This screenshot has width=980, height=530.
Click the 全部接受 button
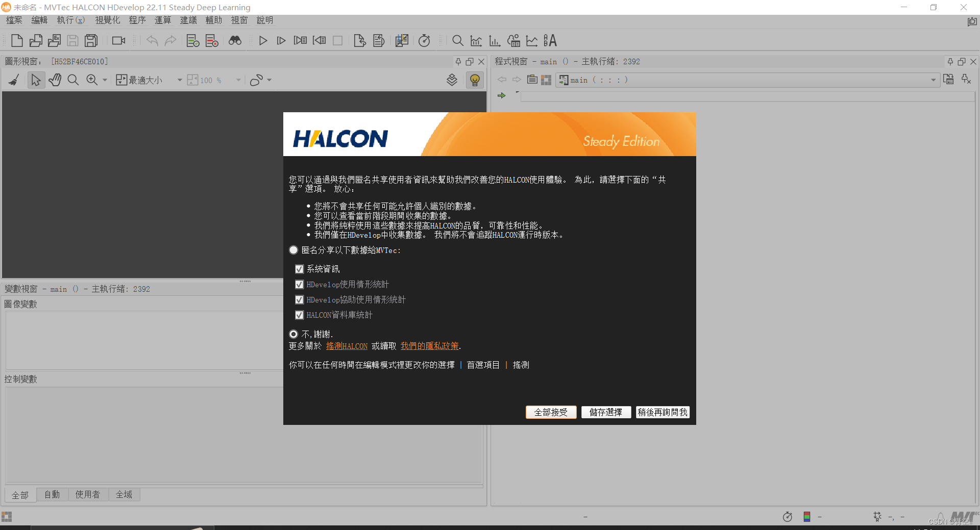click(551, 412)
